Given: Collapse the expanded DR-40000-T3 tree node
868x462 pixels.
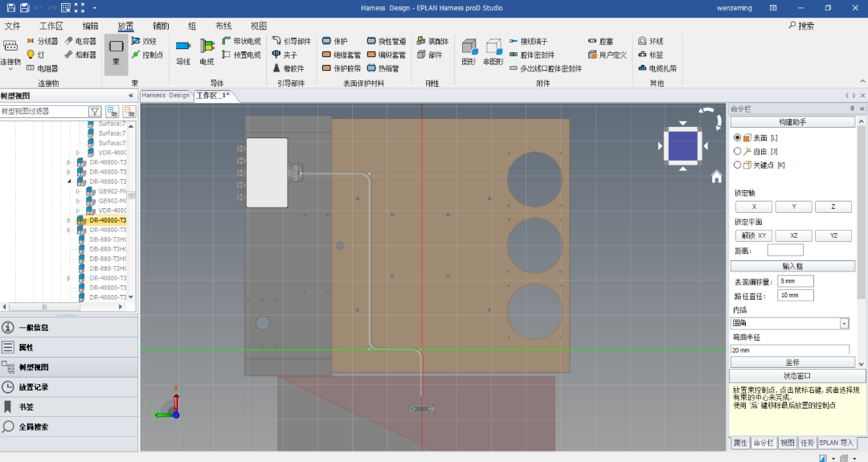Looking at the screenshot, I should click(x=69, y=182).
